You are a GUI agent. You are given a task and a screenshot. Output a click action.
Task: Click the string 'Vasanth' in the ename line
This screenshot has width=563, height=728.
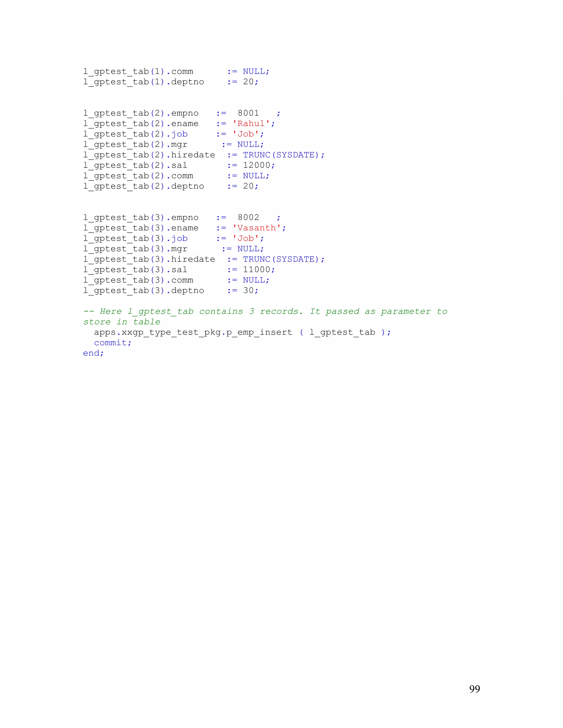click(x=256, y=228)
